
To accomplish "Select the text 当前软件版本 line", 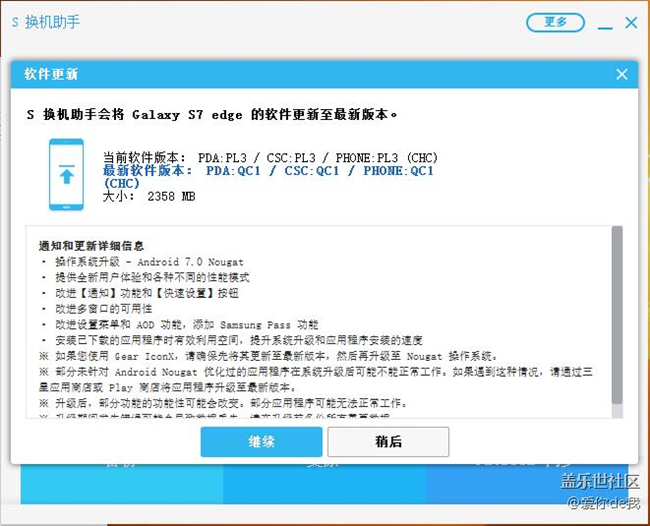I will pos(270,158).
